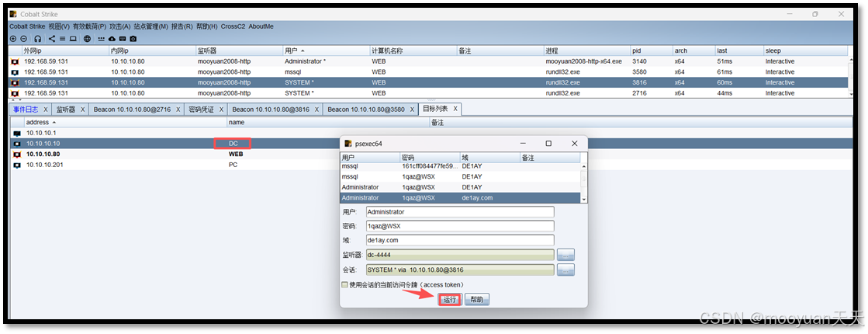The width and height of the screenshot is (868, 334).
Task: Switch to the 监听器 tab
Action: (65, 109)
